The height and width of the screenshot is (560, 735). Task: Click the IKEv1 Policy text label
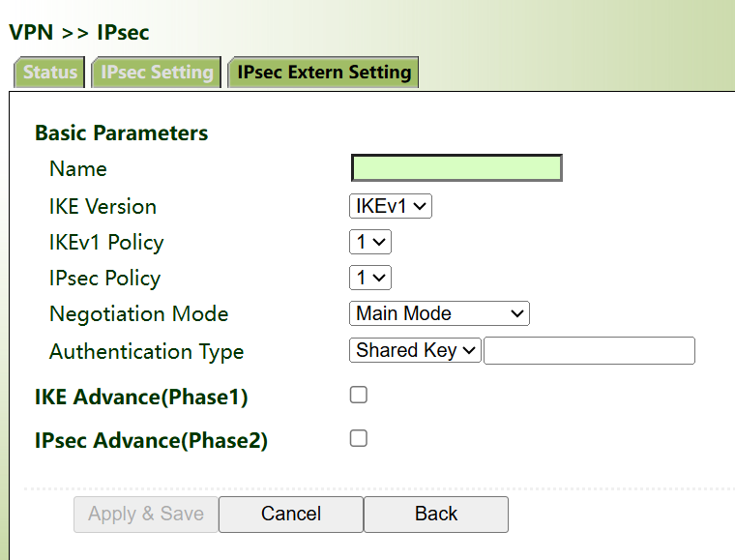click(x=106, y=243)
